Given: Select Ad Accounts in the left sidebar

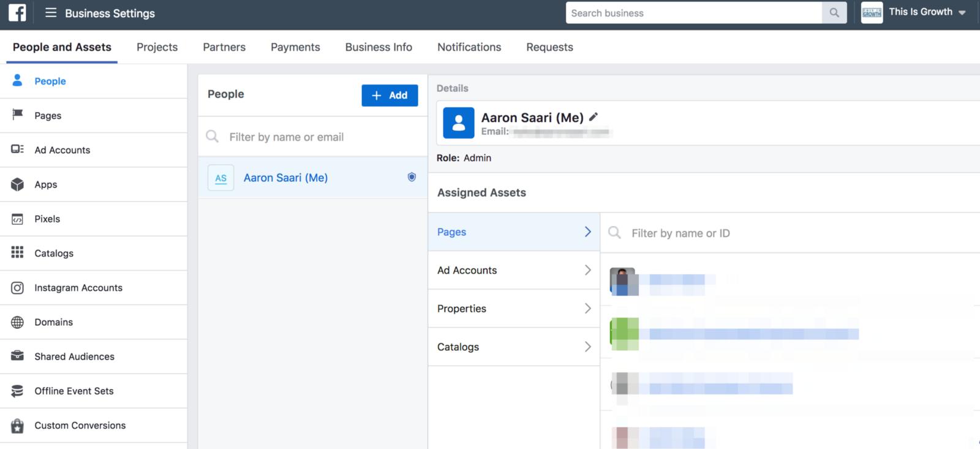Looking at the screenshot, I should (x=94, y=149).
